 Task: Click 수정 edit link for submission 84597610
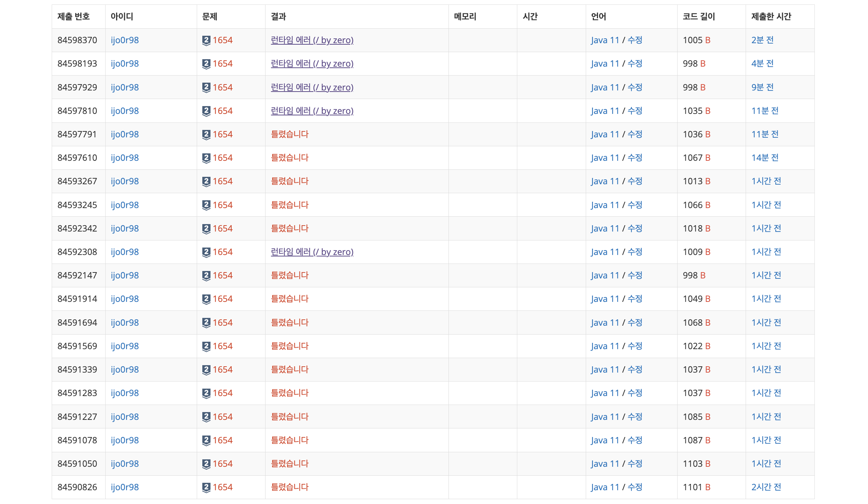coord(635,158)
